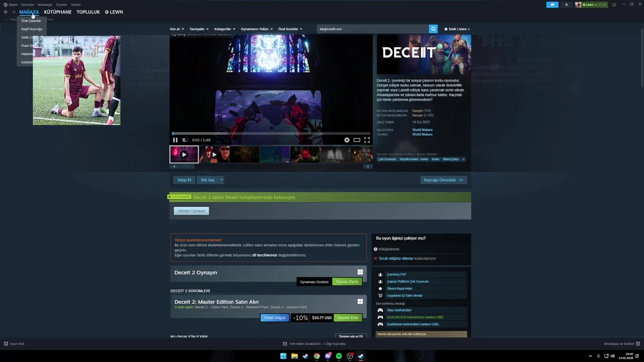
Task: Open the announcements megaphone icon
Action: (x=552, y=5)
